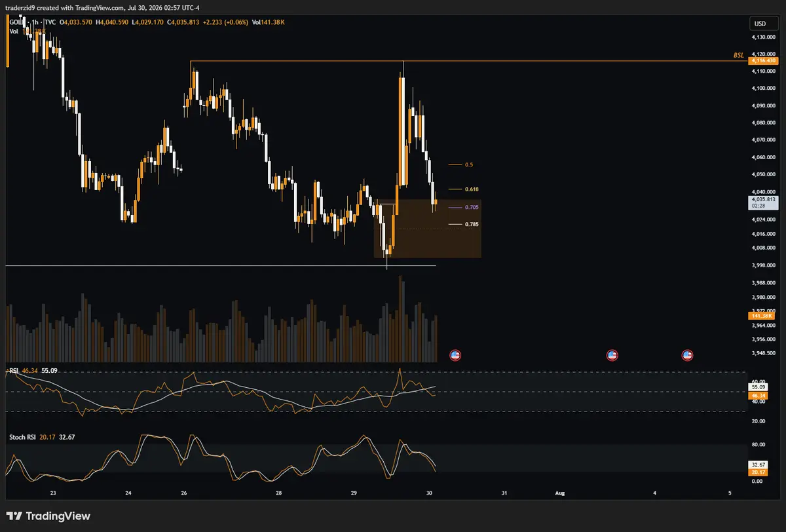This screenshot has height=532, width=786.
Task: Click the Vol141.38K legend value
Action: coord(269,22)
